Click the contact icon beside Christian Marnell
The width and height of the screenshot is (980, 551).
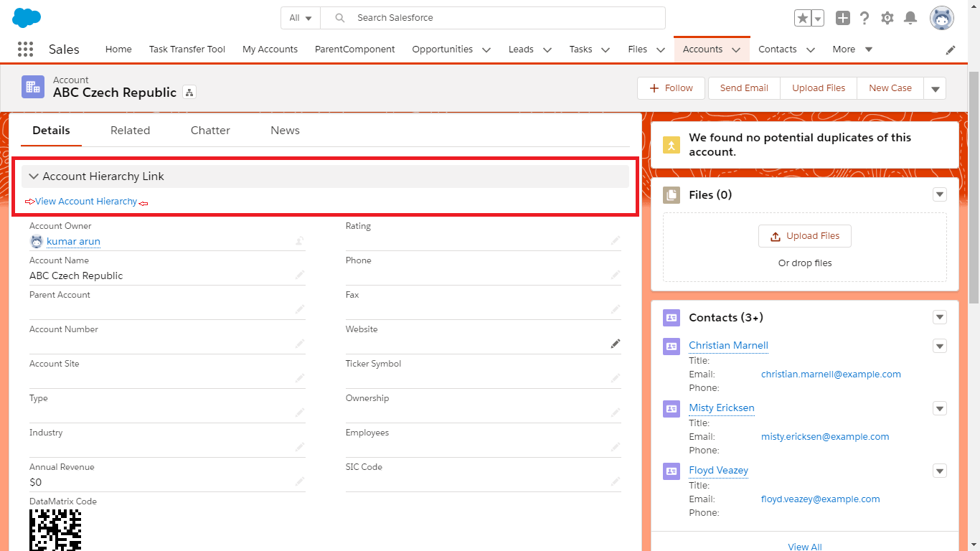[x=672, y=346]
